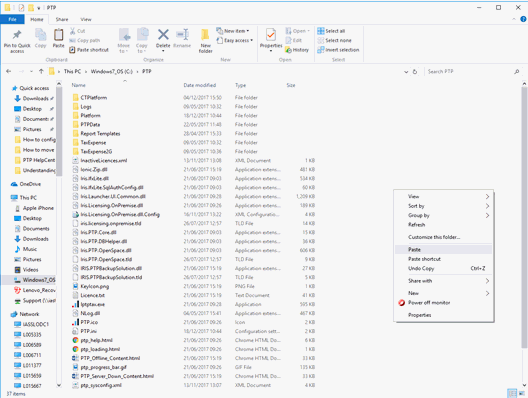Select Windows7_OS drive in sidebar

point(38,280)
